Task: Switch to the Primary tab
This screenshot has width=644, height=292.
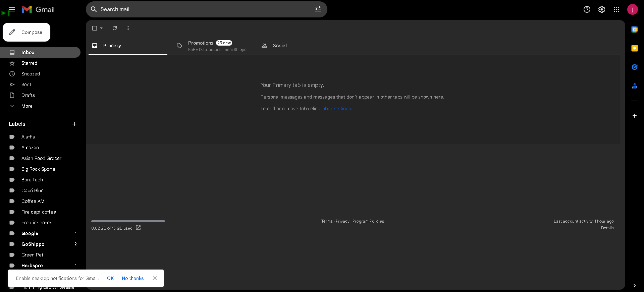Action: [128, 46]
